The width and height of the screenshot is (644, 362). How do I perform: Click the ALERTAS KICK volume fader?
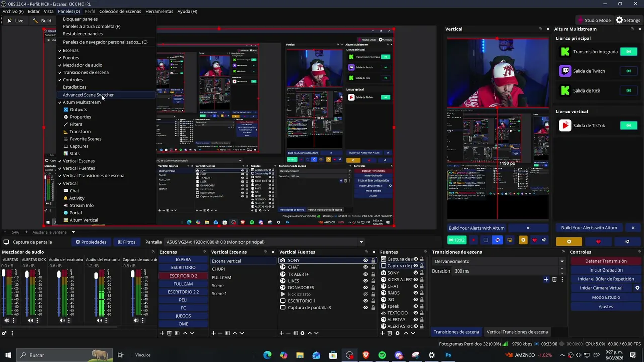[x=27, y=274]
